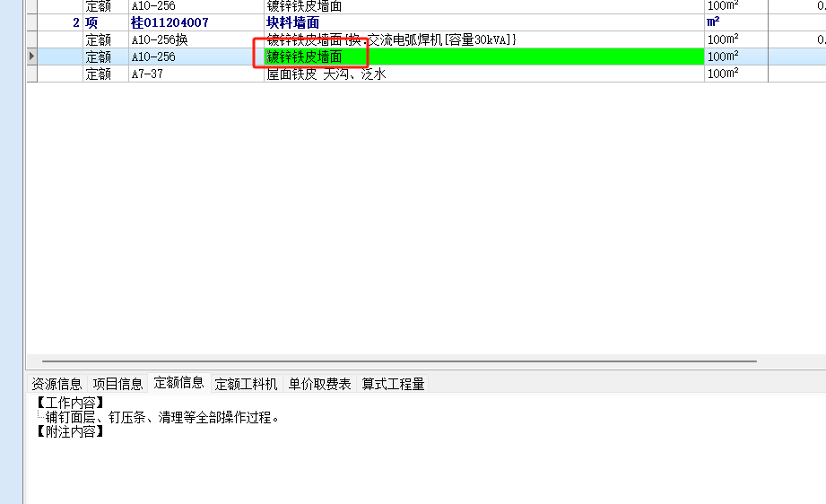Click the row number 2 cell

pos(60,22)
